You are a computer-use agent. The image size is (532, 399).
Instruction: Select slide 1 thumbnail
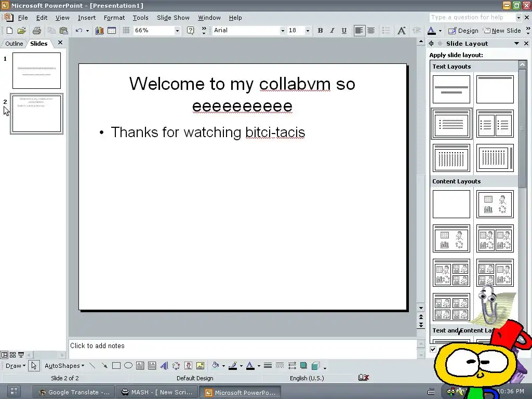pos(37,71)
